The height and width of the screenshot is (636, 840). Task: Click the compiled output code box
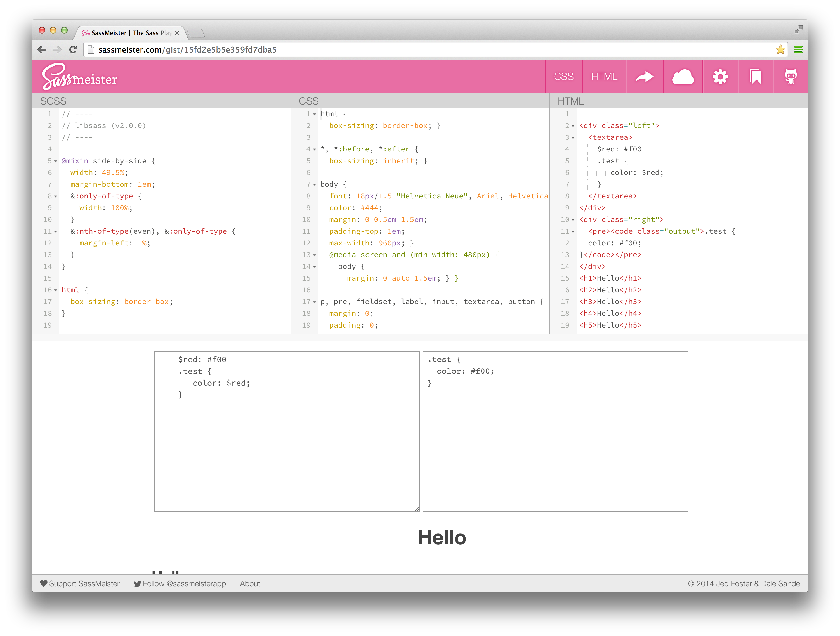(x=555, y=431)
